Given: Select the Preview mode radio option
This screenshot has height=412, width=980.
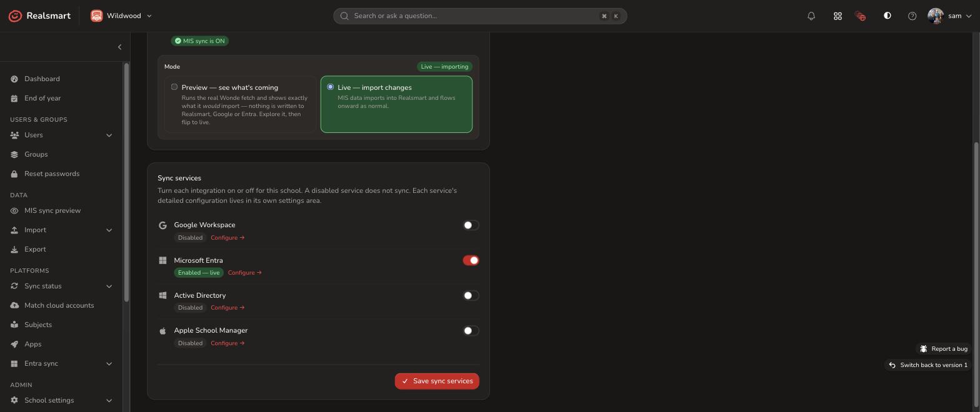Looking at the screenshot, I should [174, 87].
